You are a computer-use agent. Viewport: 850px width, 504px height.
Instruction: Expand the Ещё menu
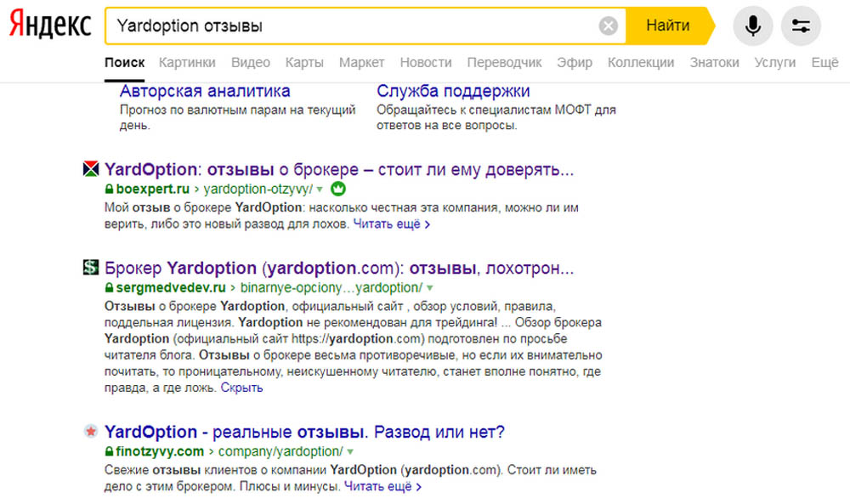(824, 62)
